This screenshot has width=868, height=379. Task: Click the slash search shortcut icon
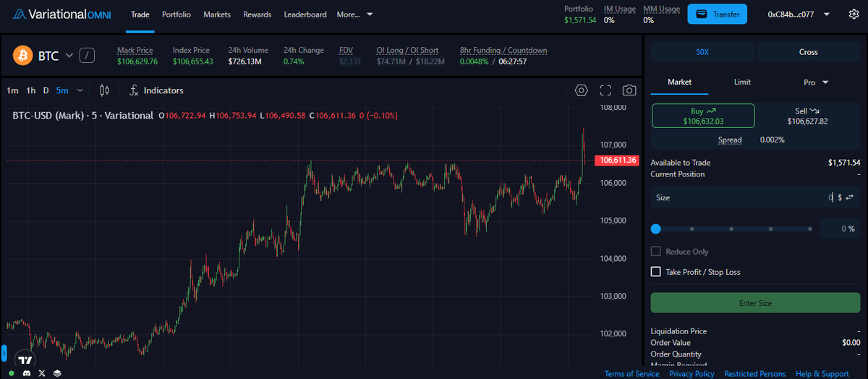(87, 55)
